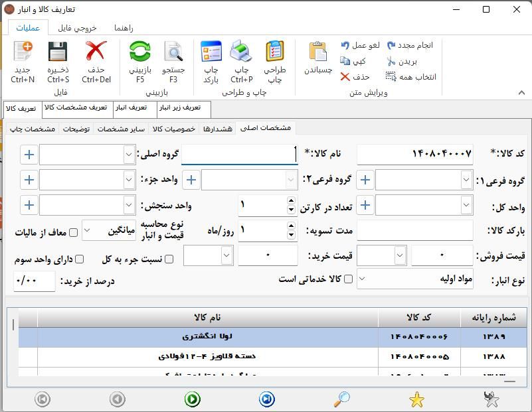This screenshot has height=412, width=532.
Task: Click the چاپ (Print) Ctrl+P icon
Action: [x=241, y=52]
